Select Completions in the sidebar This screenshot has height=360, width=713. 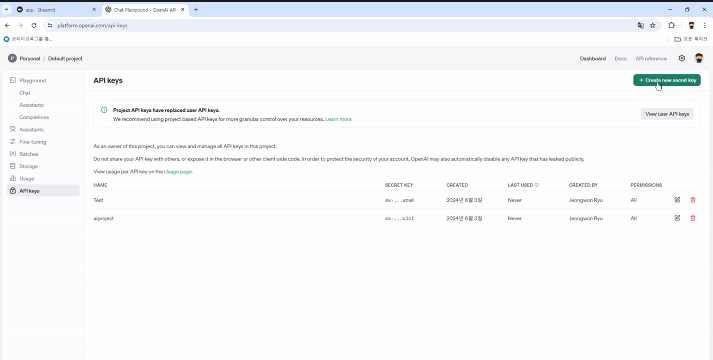(x=34, y=117)
